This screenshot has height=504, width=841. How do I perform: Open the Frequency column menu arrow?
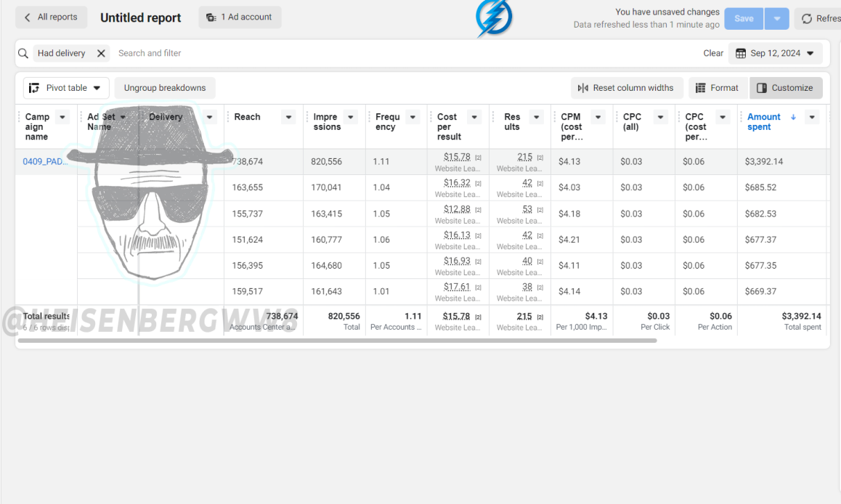pyautogui.click(x=413, y=117)
